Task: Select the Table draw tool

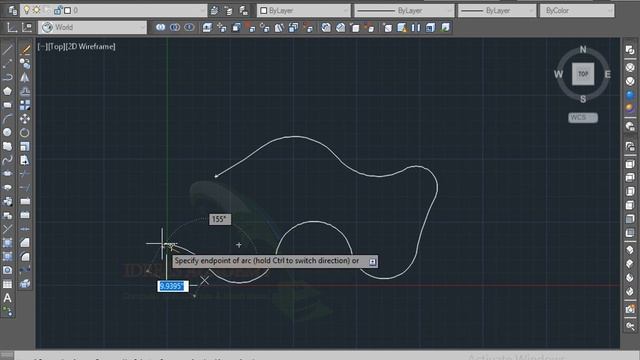Action: point(7,284)
